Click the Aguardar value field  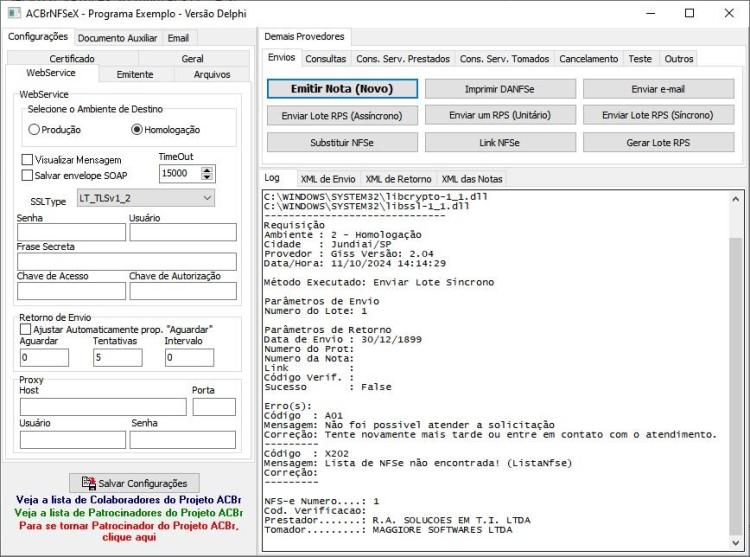pos(44,357)
